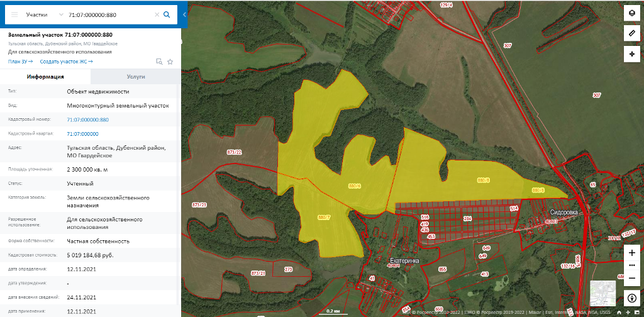Add parcel to favorites with star
This screenshot has width=644, height=317.
[170, 62]
